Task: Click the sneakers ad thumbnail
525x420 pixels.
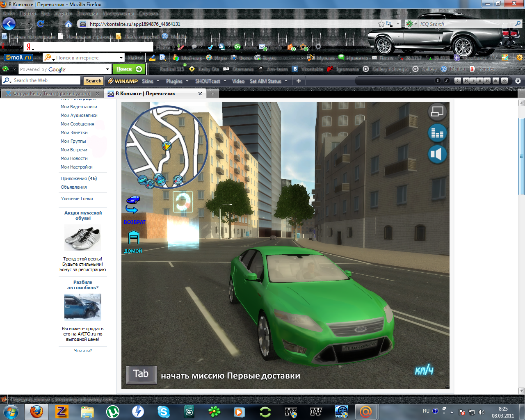Action: tap(83, 238)
